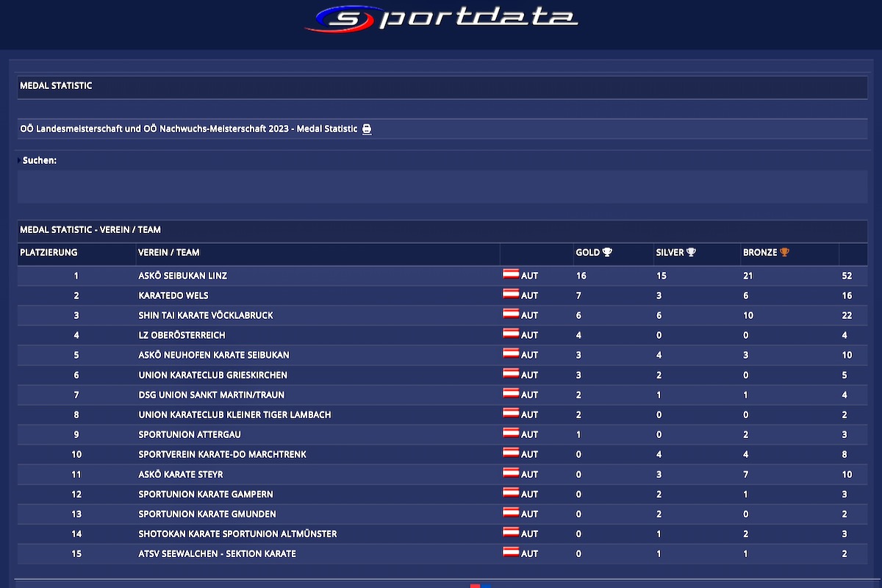Image resolution: width=882 pixels, height=588 pixels.
Task: Click the Austrian flag for ASKÖ Seibukan Linz
Action: click(x=511, y=275)
